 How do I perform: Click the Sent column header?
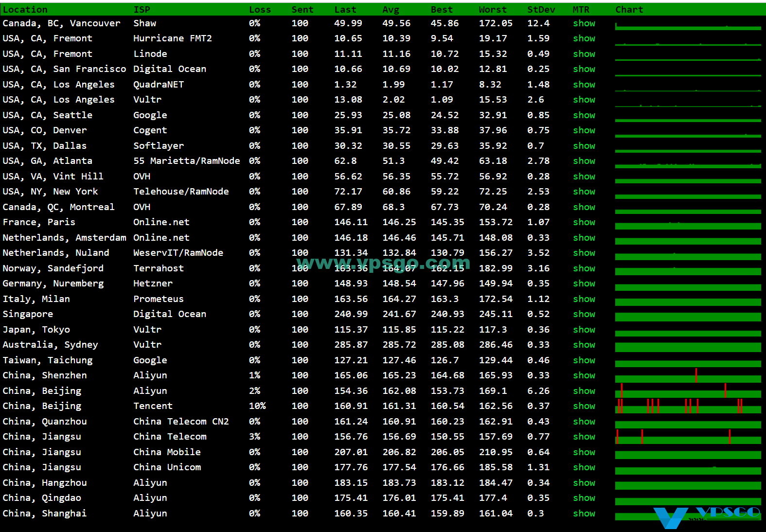pos(303,10)
